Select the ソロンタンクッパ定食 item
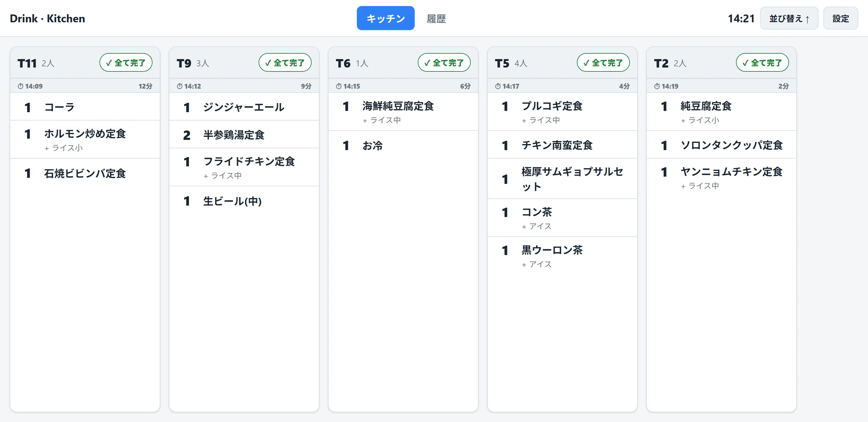Screen dimensions: 868x422 tap(722, 145)
